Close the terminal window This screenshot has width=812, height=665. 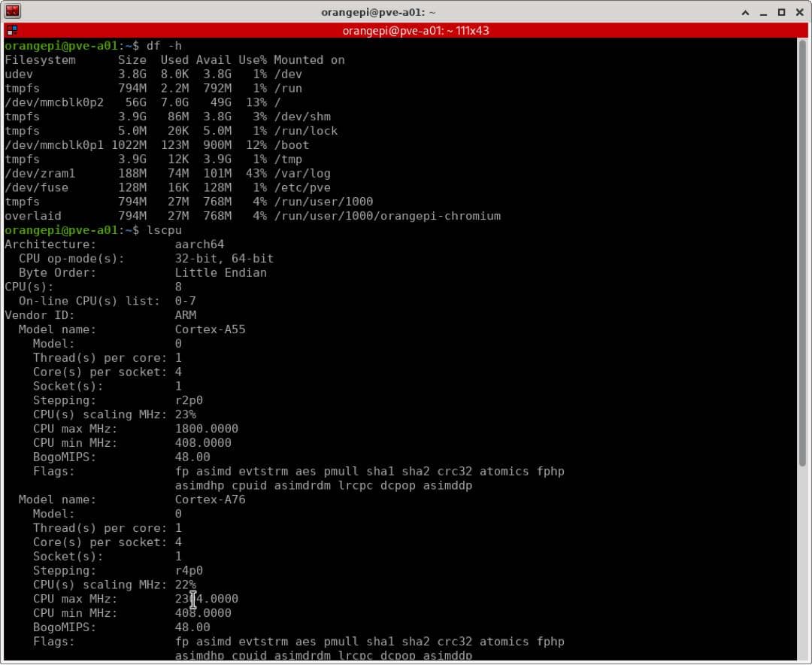click(x=799, y=12)
